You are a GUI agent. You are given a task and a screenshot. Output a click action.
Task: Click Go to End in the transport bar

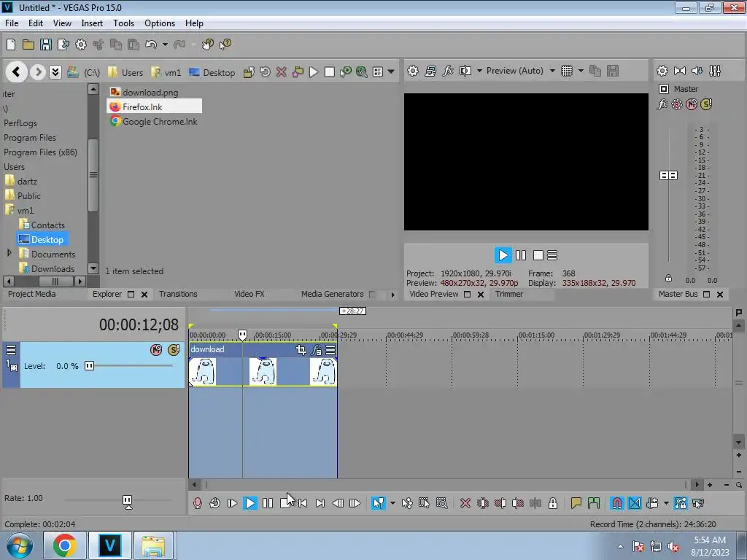point(320,503)
